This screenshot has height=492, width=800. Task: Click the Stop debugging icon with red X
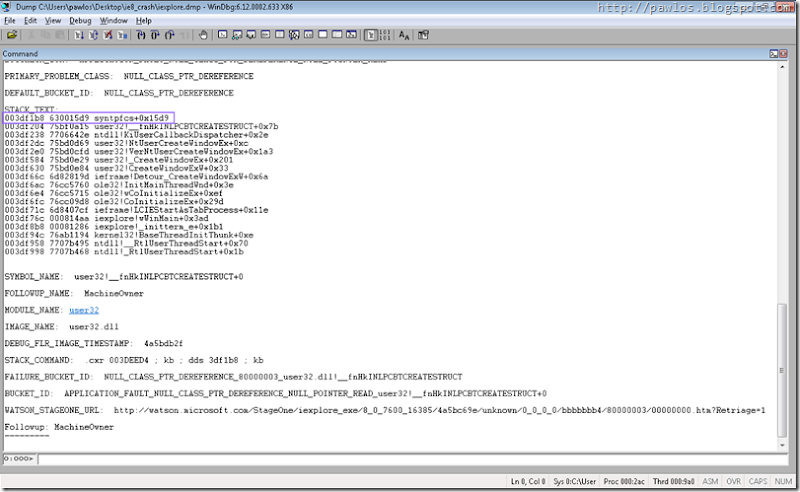click(108, 35)
